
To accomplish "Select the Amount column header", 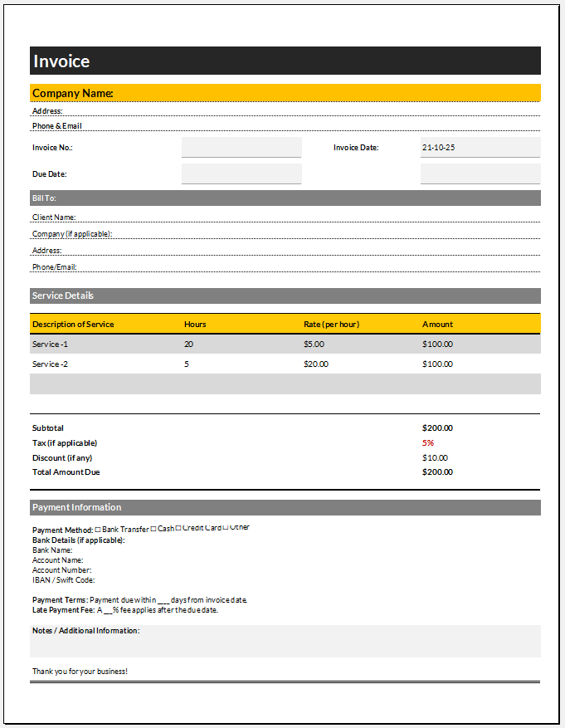I will coord(437,325).
